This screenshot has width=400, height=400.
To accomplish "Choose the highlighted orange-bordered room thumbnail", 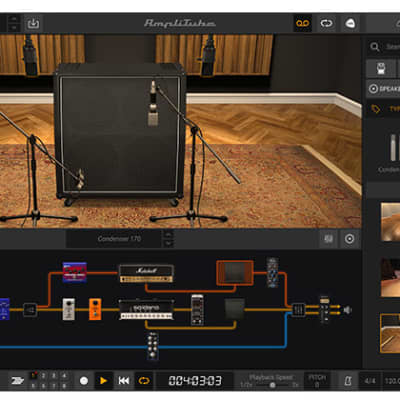I will point(390,333).
